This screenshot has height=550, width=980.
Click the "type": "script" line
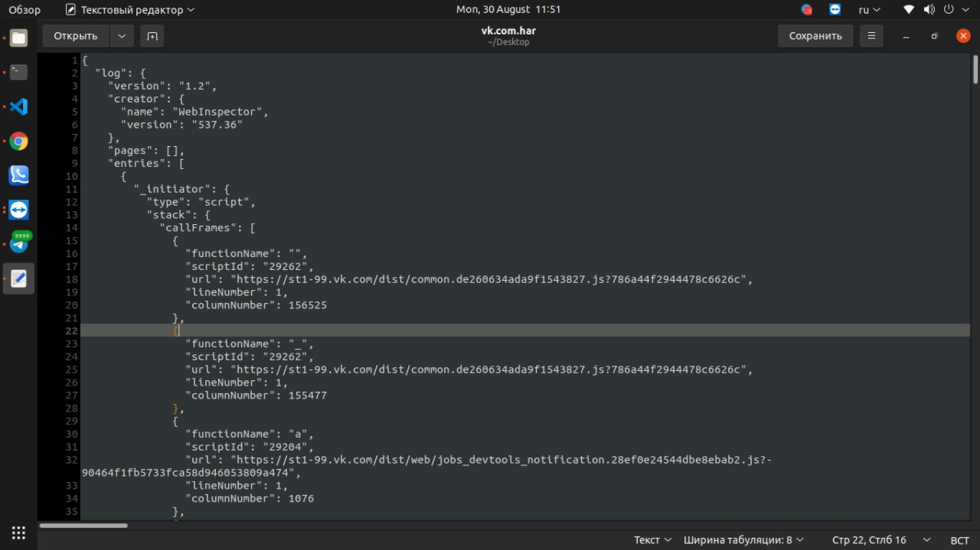(x=201, y=202)
